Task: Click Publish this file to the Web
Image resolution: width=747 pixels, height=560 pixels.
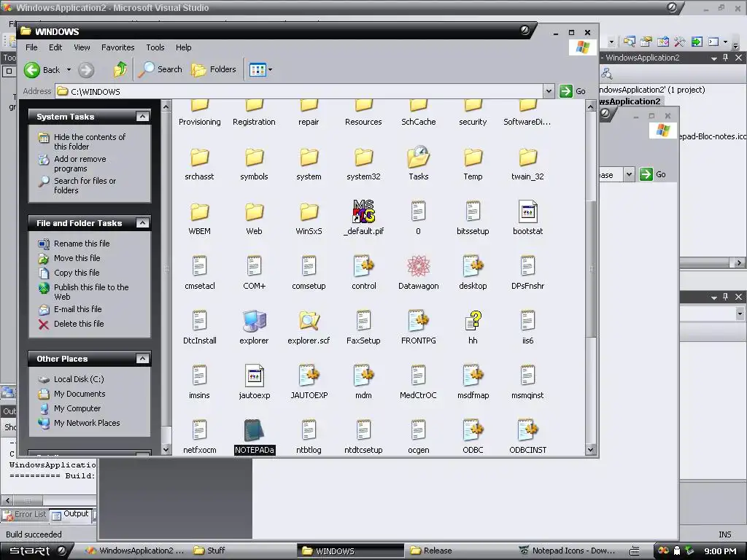Action: 91,292
